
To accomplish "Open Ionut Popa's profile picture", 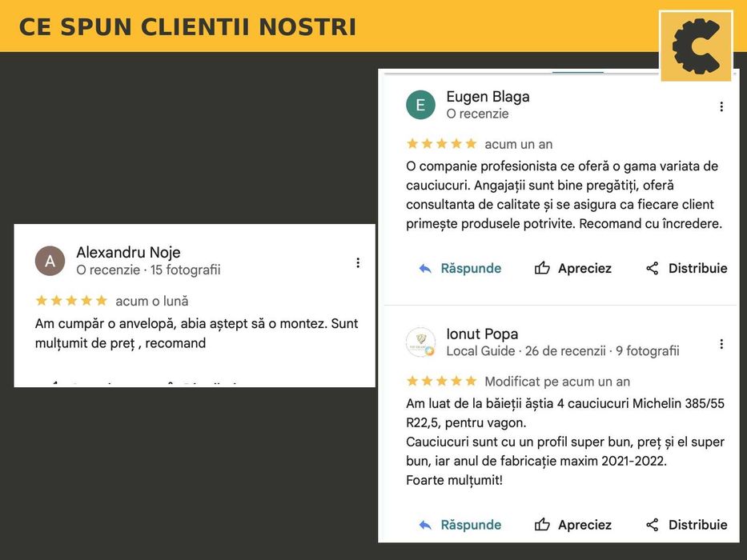I will [420, 342].
